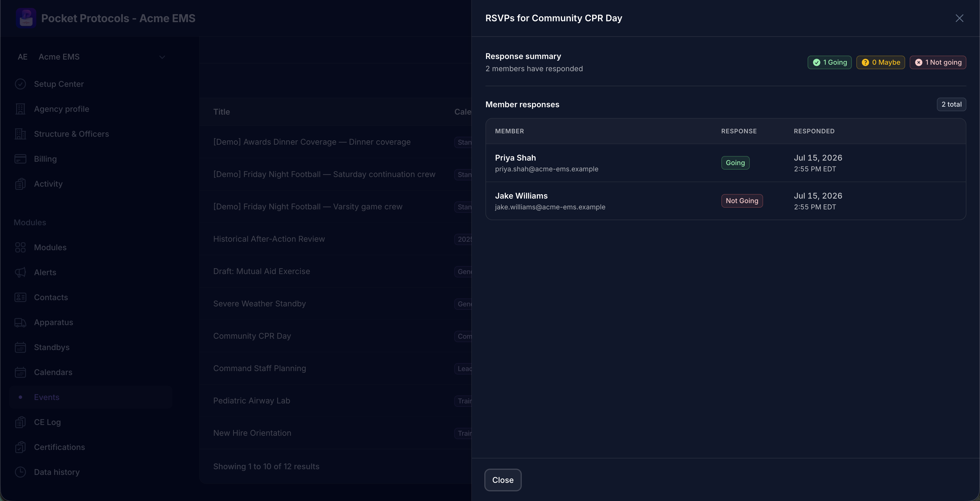Navigate to Billing
Screen dimensions: 980x501
tap(91, 159)
